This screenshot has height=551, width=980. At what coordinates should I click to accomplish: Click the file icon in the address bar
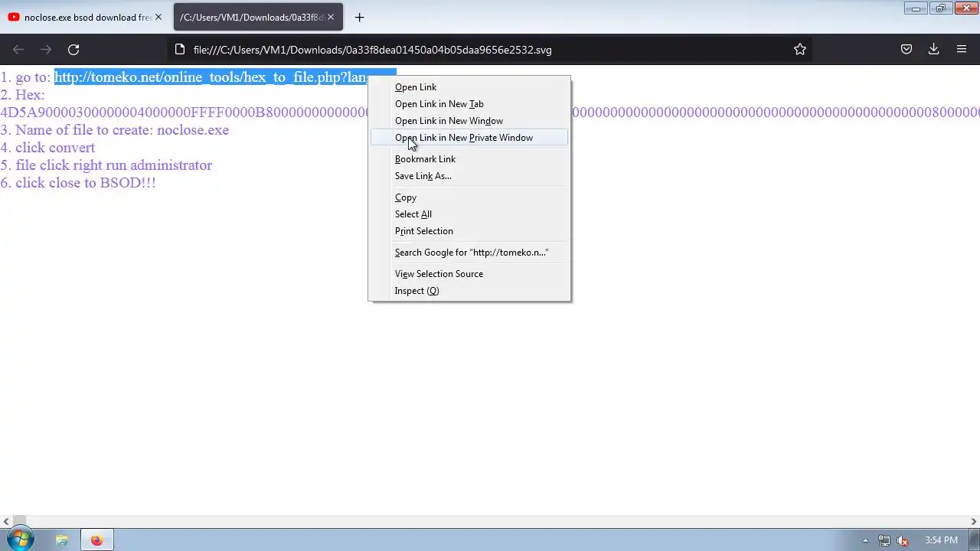coord(180,50)
